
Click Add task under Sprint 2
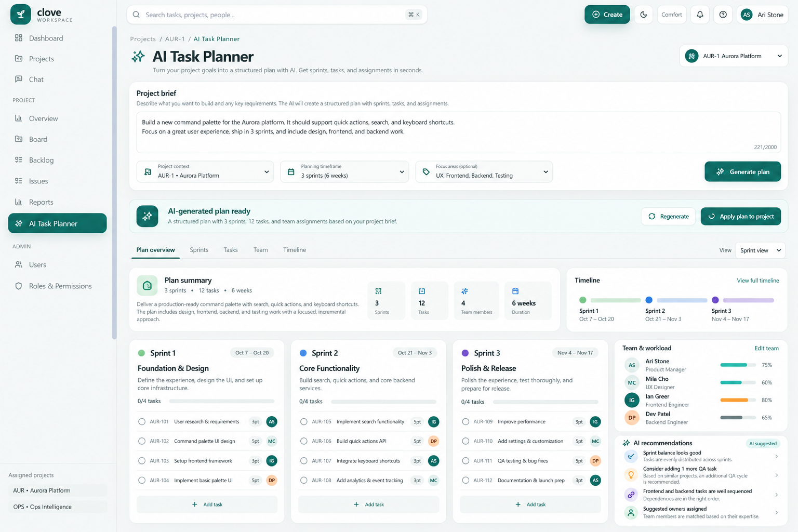[x=369, y=504]
